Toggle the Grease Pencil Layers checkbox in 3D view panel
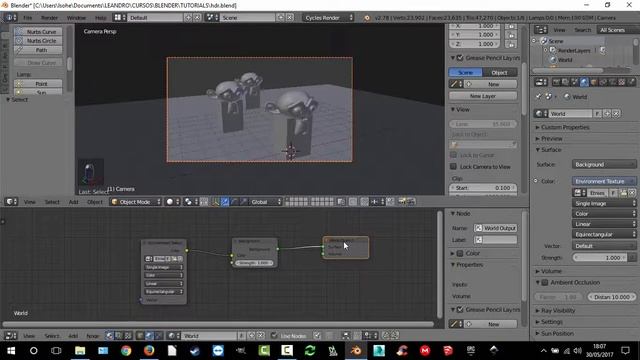Viewport: 640px width, 360px height. tap(460, 58)
